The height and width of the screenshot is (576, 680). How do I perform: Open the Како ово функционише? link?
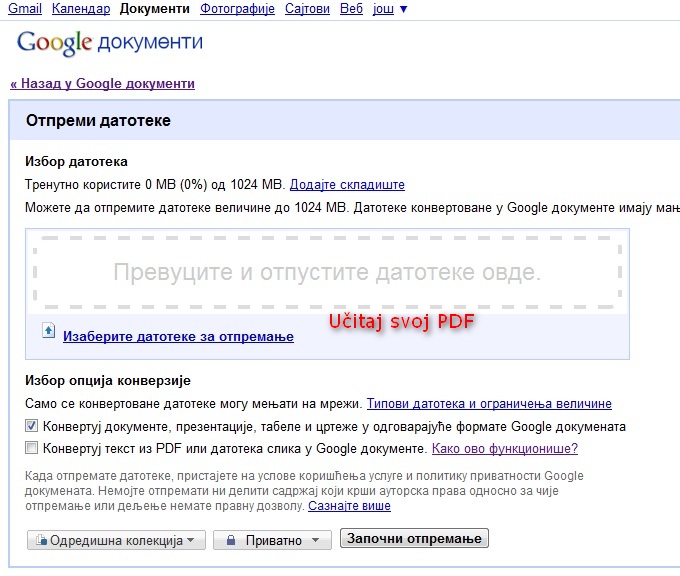tap(505, 448)
